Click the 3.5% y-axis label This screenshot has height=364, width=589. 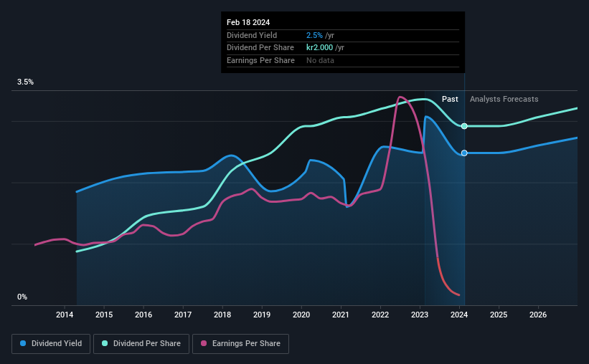[26, 82]
